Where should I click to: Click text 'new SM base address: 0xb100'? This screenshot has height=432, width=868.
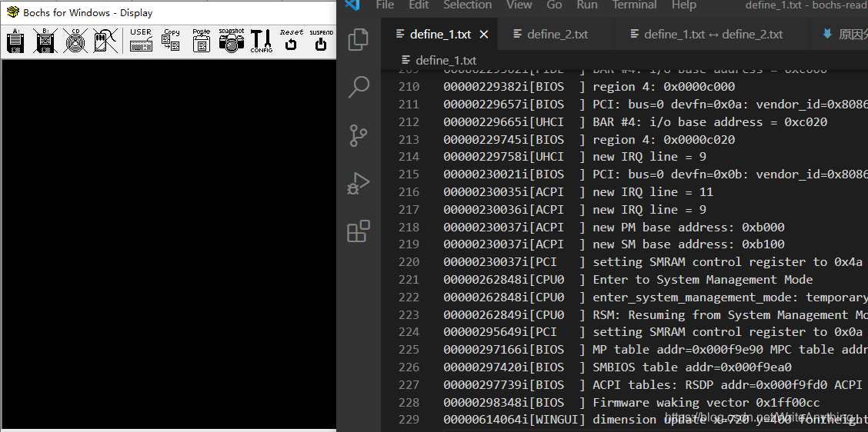point(689,244)
